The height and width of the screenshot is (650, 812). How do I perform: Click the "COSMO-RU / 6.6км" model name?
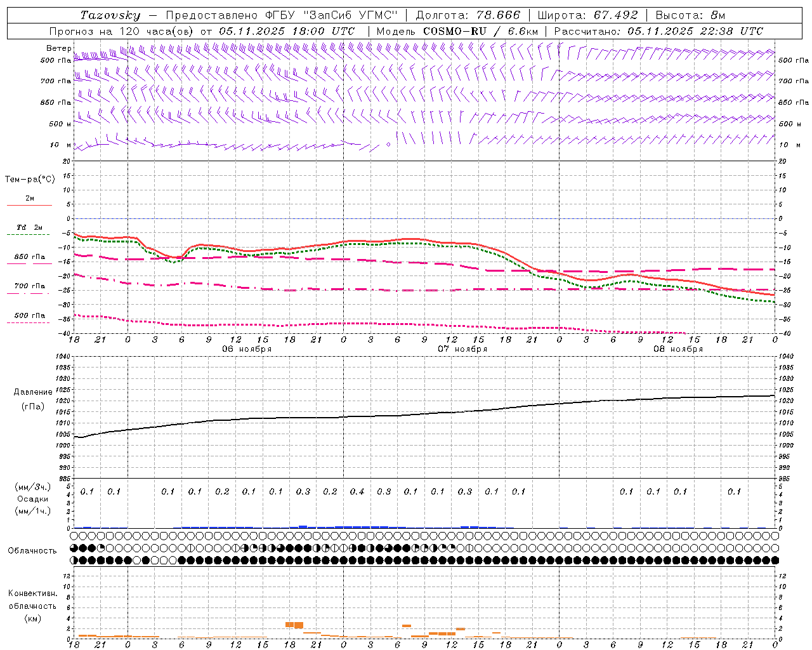click(481, 31)
